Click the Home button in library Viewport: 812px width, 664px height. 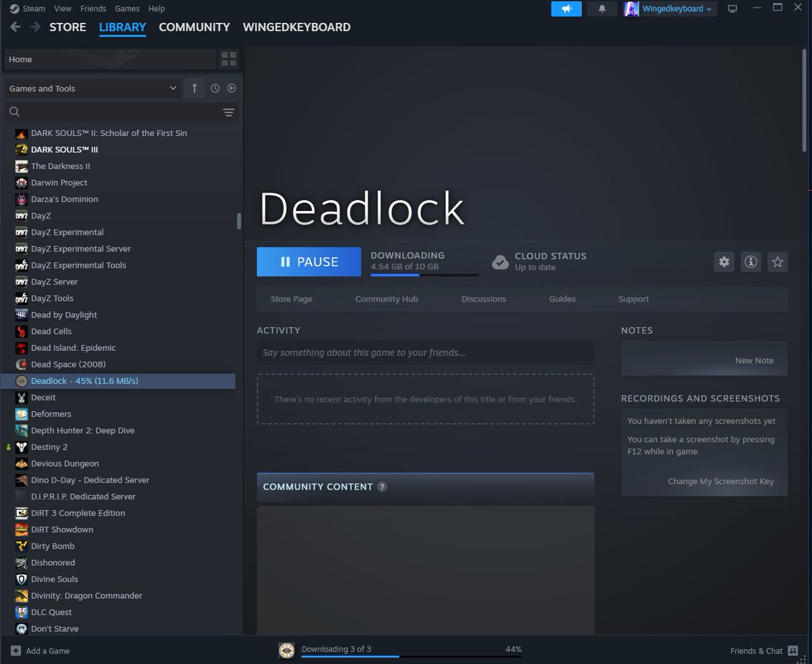click(110, 59)
